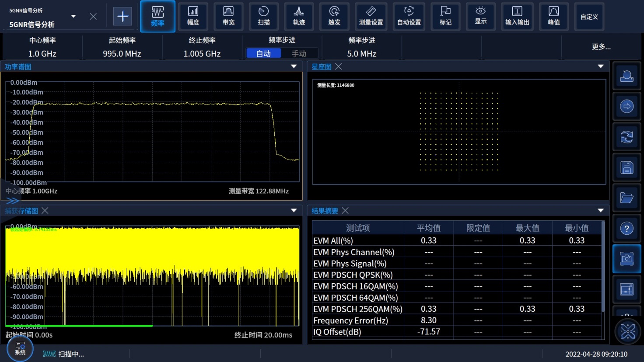Viewport: 644px width, 362px height.
Task: Click the 自定义 (Custom) button
Action: point(589,17)
